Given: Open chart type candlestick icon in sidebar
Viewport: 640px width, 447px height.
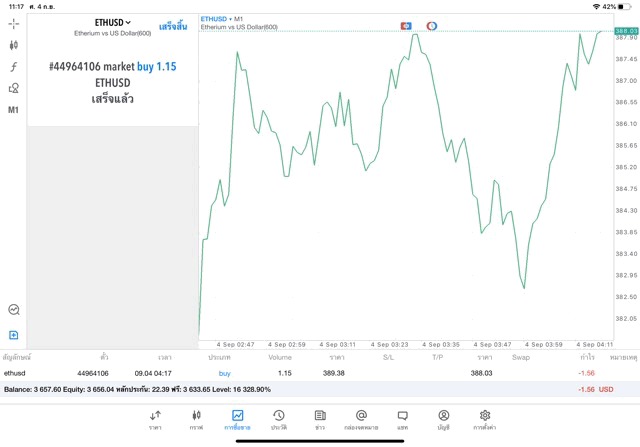Looking at the screenshot, I should click(13, 45).
